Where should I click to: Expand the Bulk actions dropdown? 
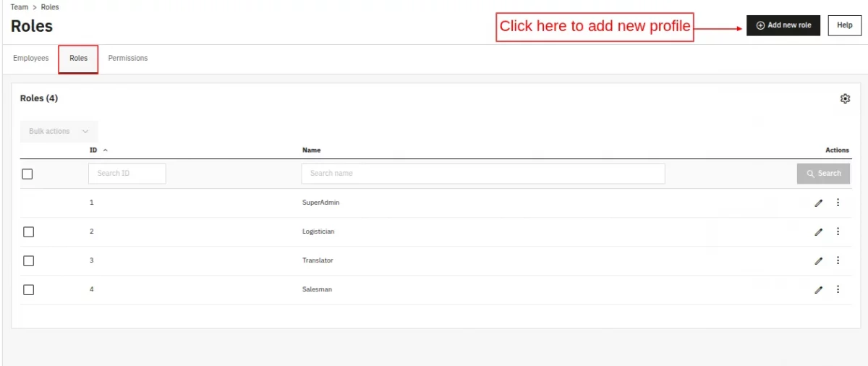point(59,131)
